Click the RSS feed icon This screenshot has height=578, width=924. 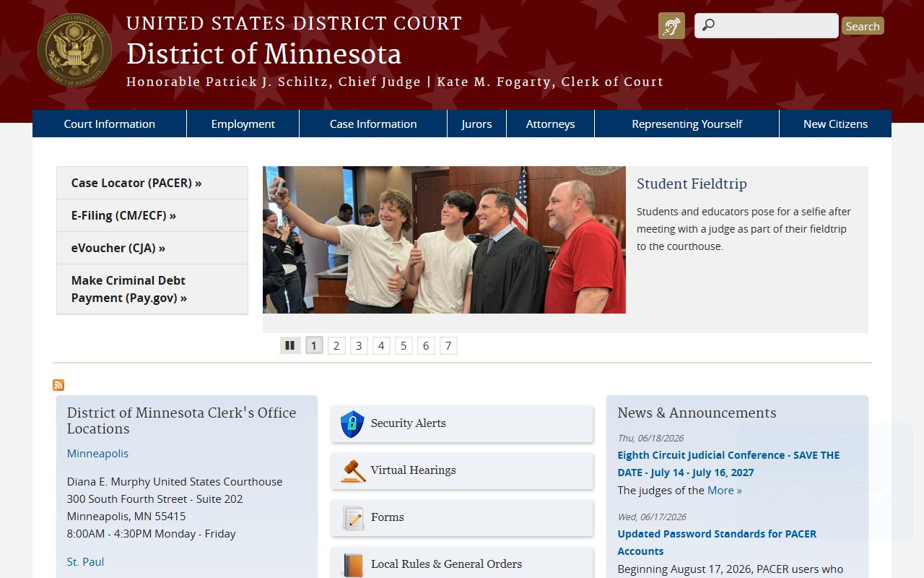point(58,385)
